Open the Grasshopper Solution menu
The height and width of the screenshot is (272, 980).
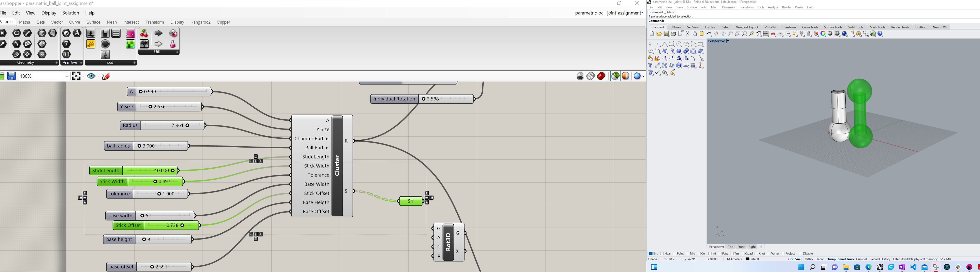pyautogui.click(x=71, y=13)
